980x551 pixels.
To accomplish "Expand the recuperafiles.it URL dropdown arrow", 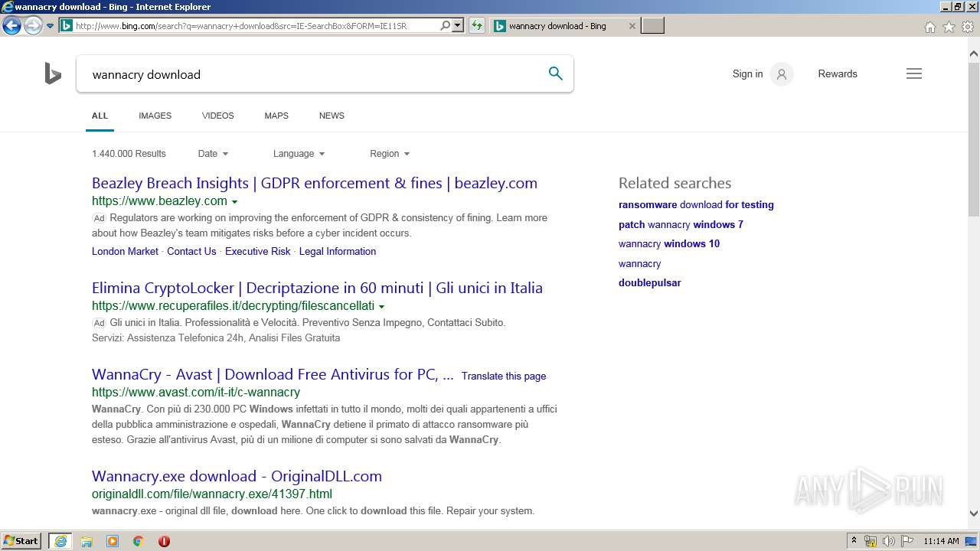I will tap(381, 307).
